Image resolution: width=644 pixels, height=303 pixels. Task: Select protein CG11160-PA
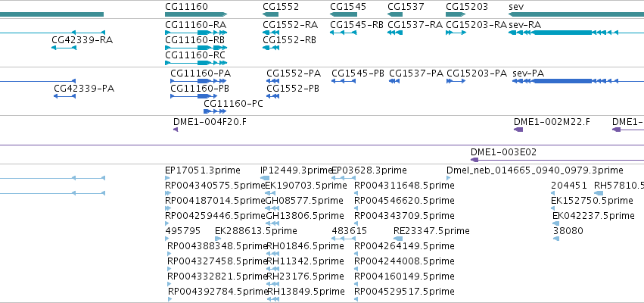199,81
